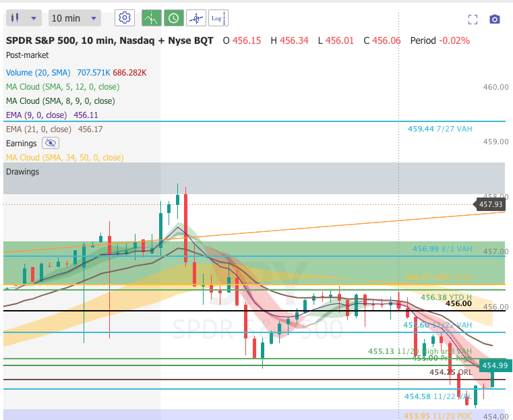
Task: Click the high price value 456.34
Action: [294, 40]
